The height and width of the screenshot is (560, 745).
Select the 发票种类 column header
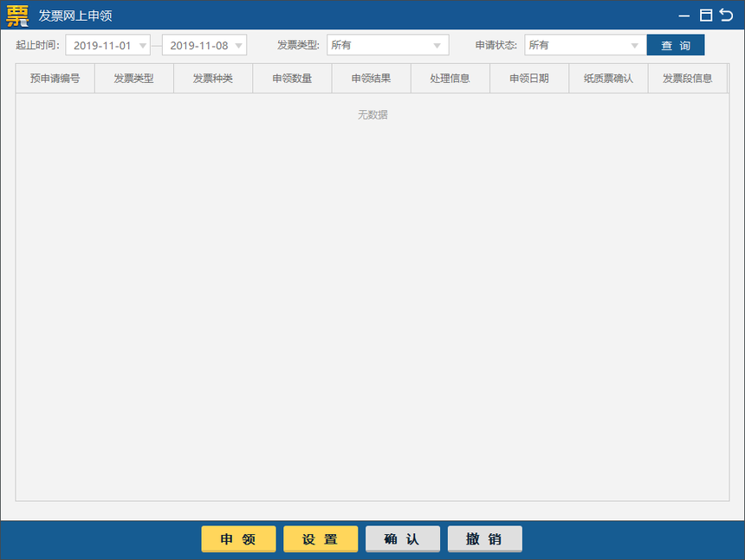click(213, 79)
